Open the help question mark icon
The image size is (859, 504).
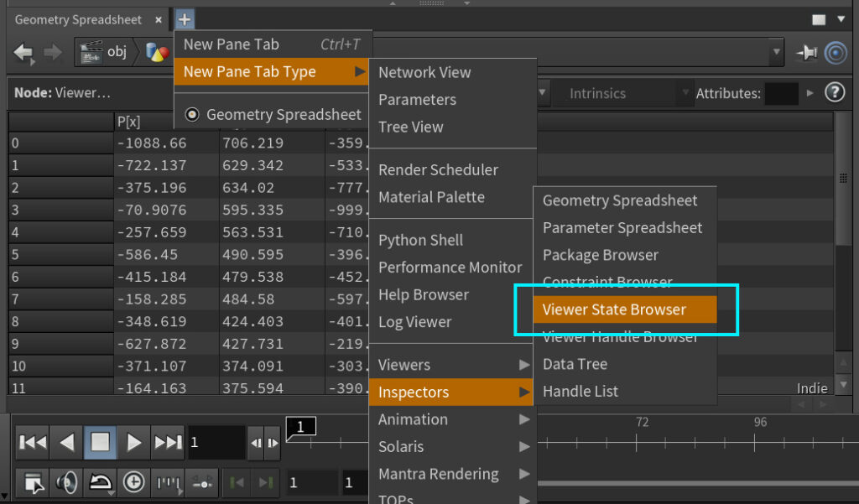pos(834,93)
